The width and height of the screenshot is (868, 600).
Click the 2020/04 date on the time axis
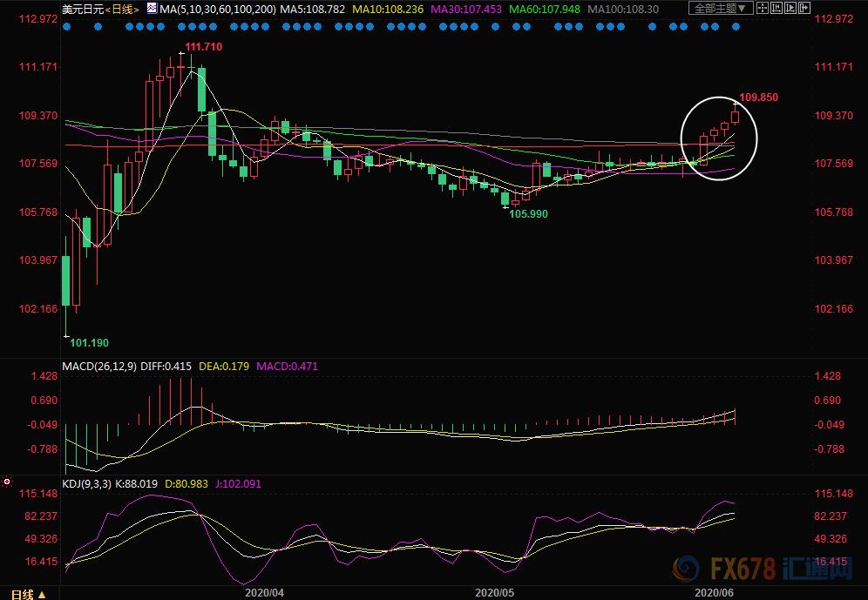265,593
